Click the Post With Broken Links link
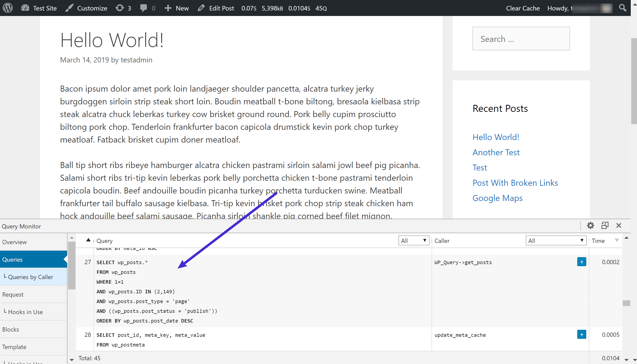The image size is (637, 364). (515, 183)
